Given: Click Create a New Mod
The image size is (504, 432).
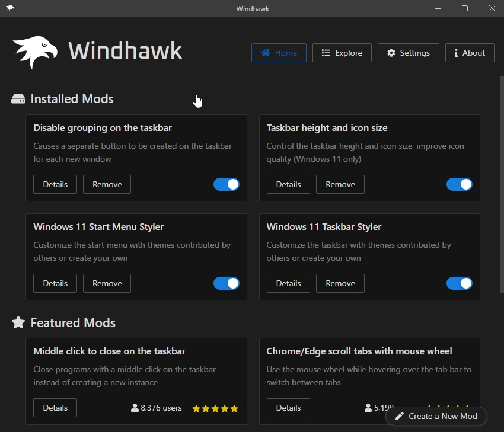Looking at the screenshot, I should tap(436, 416).
